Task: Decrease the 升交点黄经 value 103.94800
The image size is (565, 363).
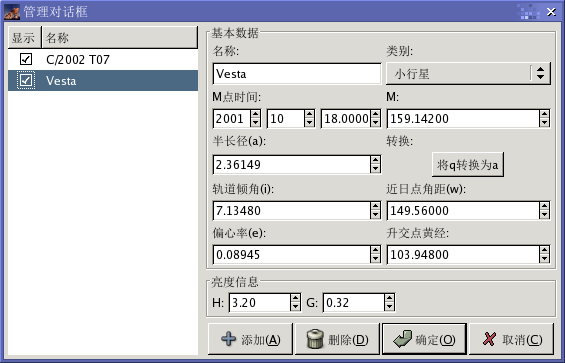Action: click(x=544, y=259)
